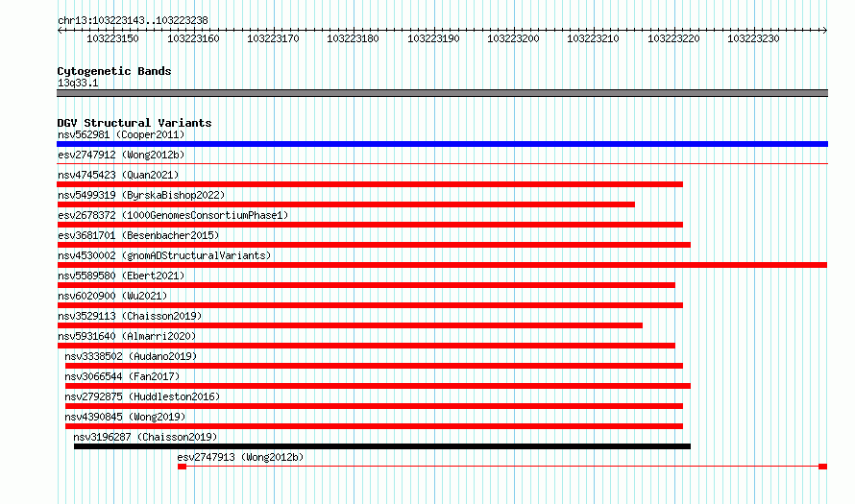The height and width of the screenshot is (504, 855).
Task: Open nsv2792875 (Huddleston2016) label
Action: coord(142,396)
